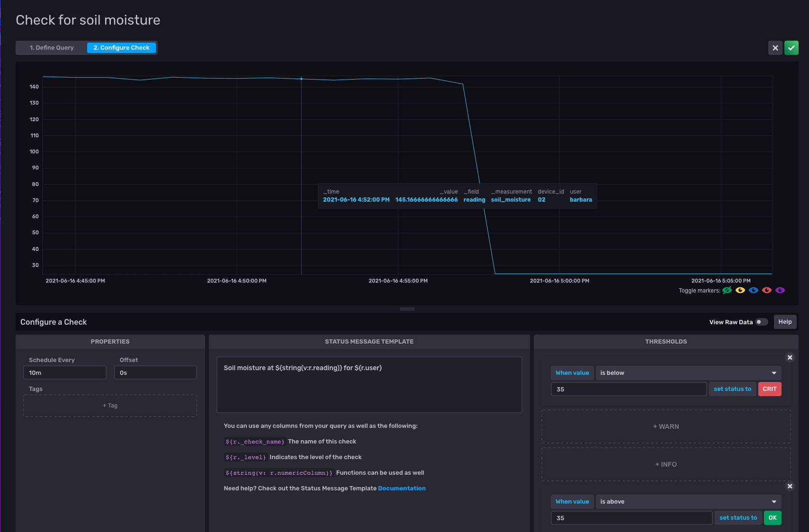The width and height of the screenshot is (809, 532).
Task: Toggle the purple eye marker
Action: click(780, 290)
